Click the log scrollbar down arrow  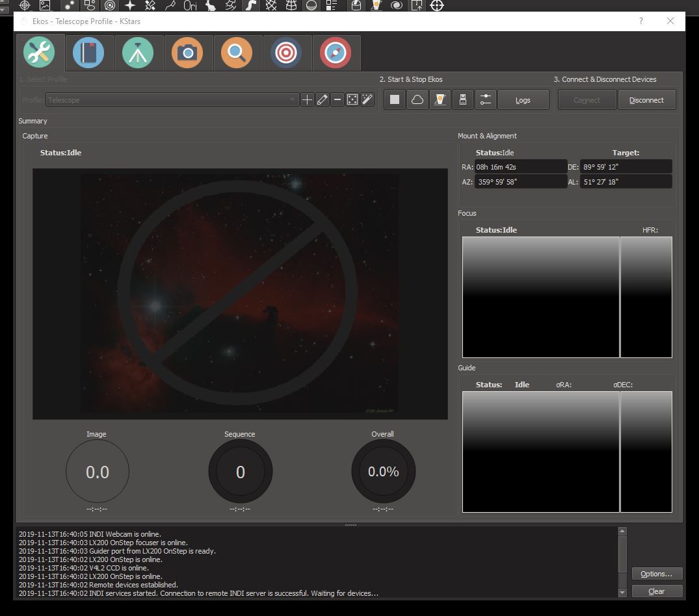(x=622, y=593)
